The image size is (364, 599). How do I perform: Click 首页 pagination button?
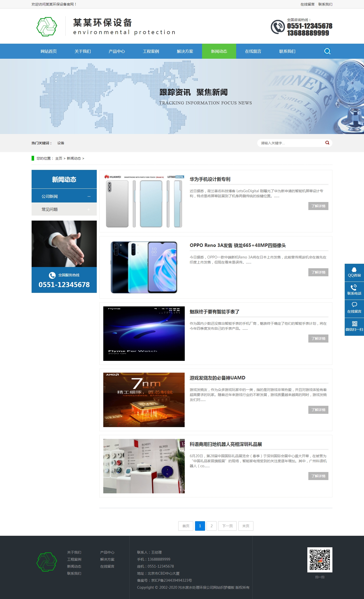pyautogui.click(x=186, y=526)
